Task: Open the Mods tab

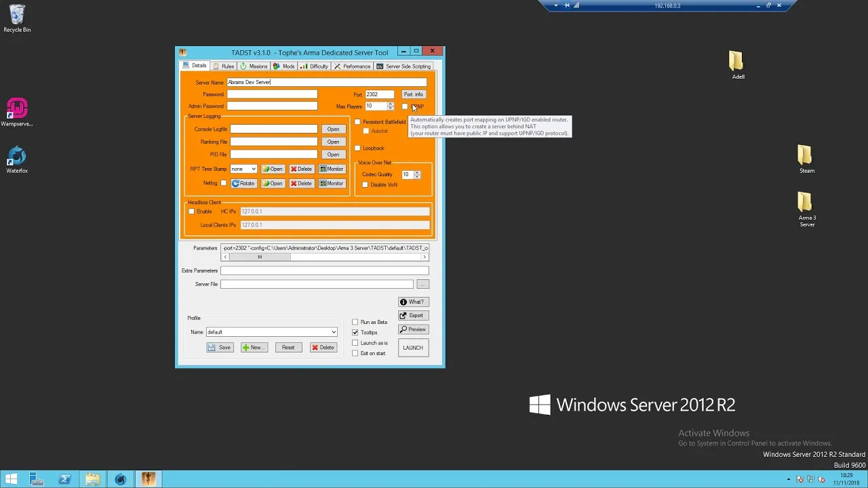Action: (283, 66)
